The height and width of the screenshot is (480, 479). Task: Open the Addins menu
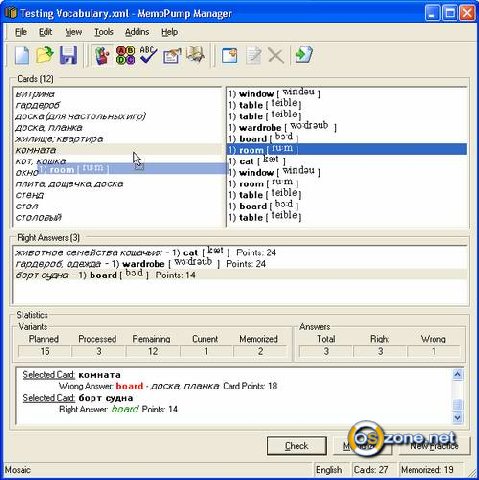pyautogui.click(x=137, y=32)
